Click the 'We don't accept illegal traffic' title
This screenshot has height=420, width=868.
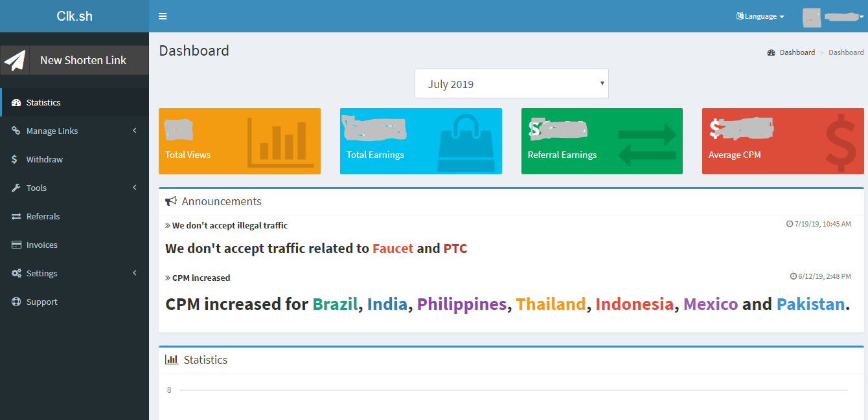pos(230,225)
